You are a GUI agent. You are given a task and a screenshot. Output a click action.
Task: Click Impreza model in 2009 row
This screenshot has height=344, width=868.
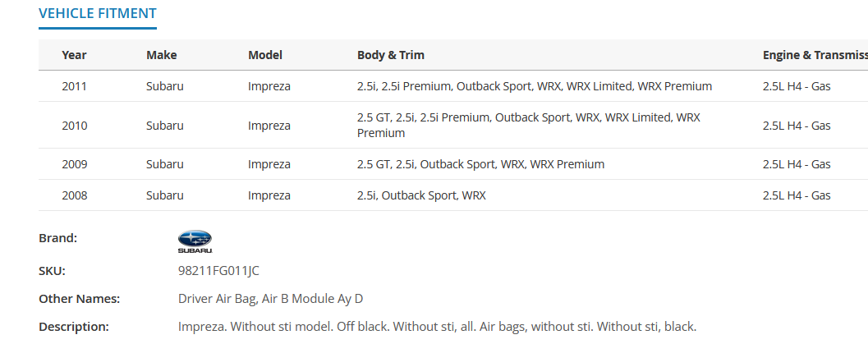pyautogui.click(x=269, y=164)
